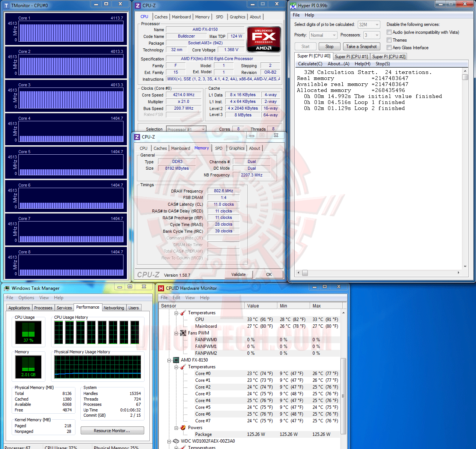Click the thermometer icon of Temperatures under AMD FX-8150
Screen dimensions: 476x449
pyautogui.click(x=183, y=367)
